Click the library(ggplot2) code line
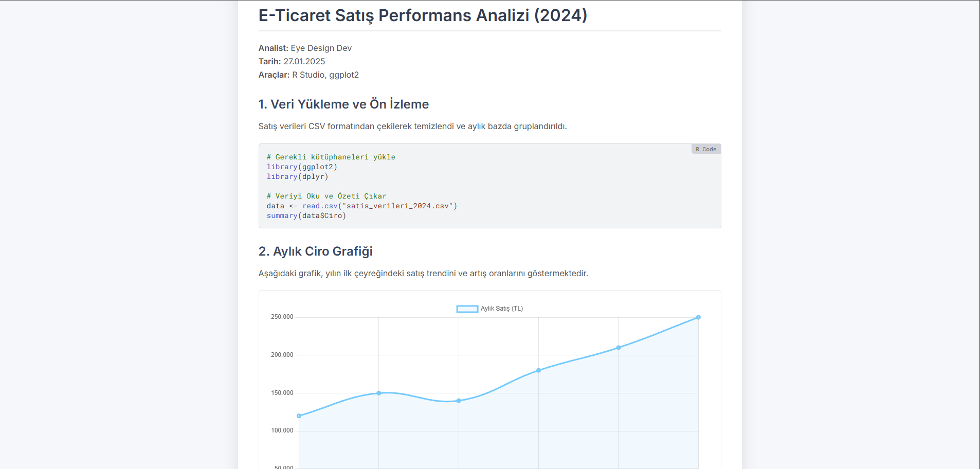Viewport: 980px width, 469px height. (302, 167)
